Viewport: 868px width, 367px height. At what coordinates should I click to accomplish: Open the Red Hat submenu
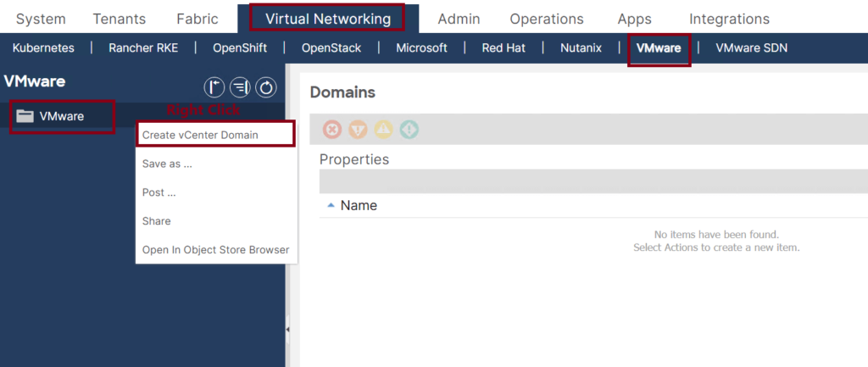(504, 48)
